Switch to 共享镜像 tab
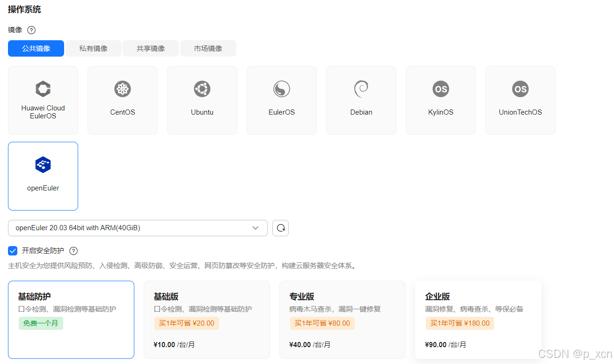This screenshot has height=364, width=614. [x=151, y=48]
